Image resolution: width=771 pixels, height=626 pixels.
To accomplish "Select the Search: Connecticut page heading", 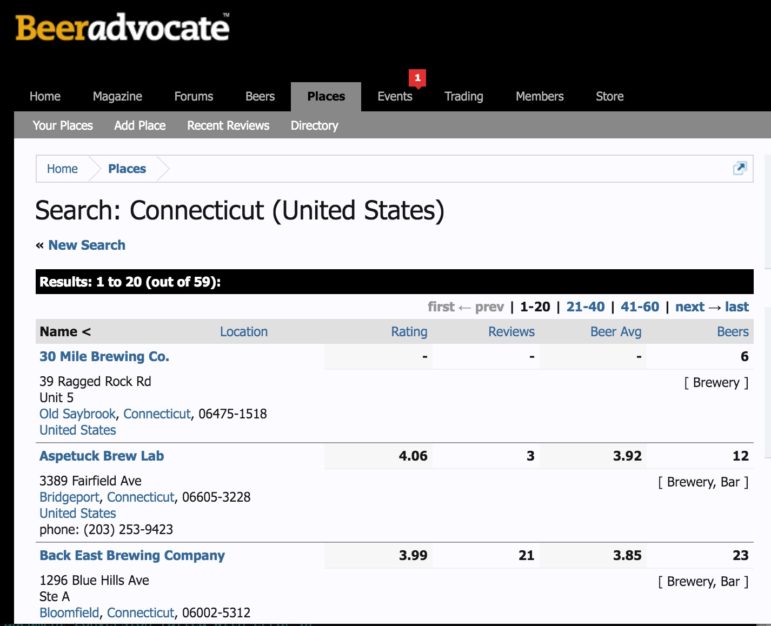I will (240, 210).
